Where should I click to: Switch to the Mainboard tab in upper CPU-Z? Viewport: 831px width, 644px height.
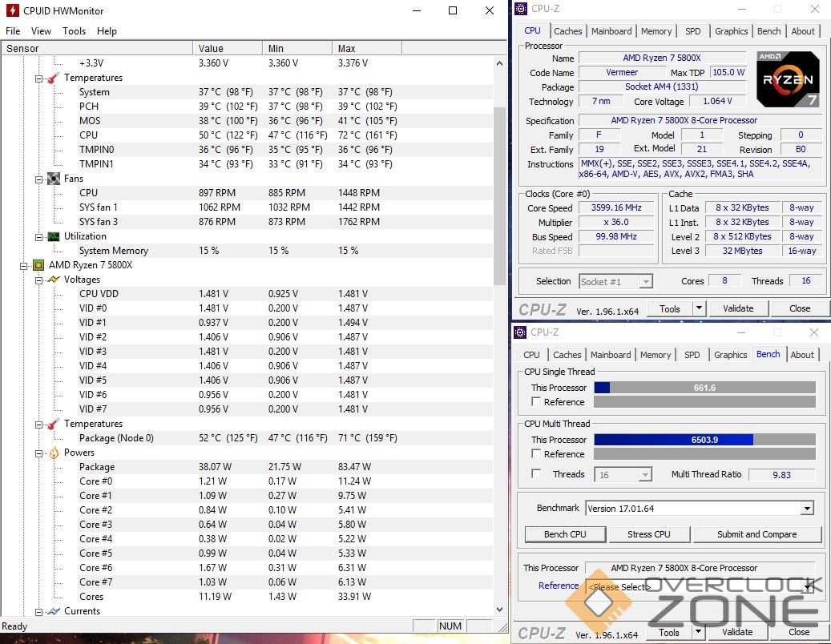click(x=611, y=31)
